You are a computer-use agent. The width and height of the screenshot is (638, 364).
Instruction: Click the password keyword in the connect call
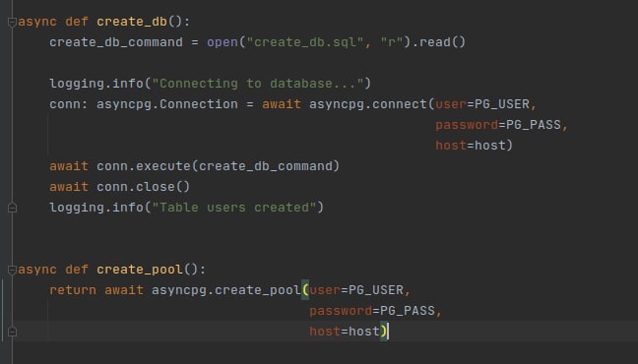[467, 125]
